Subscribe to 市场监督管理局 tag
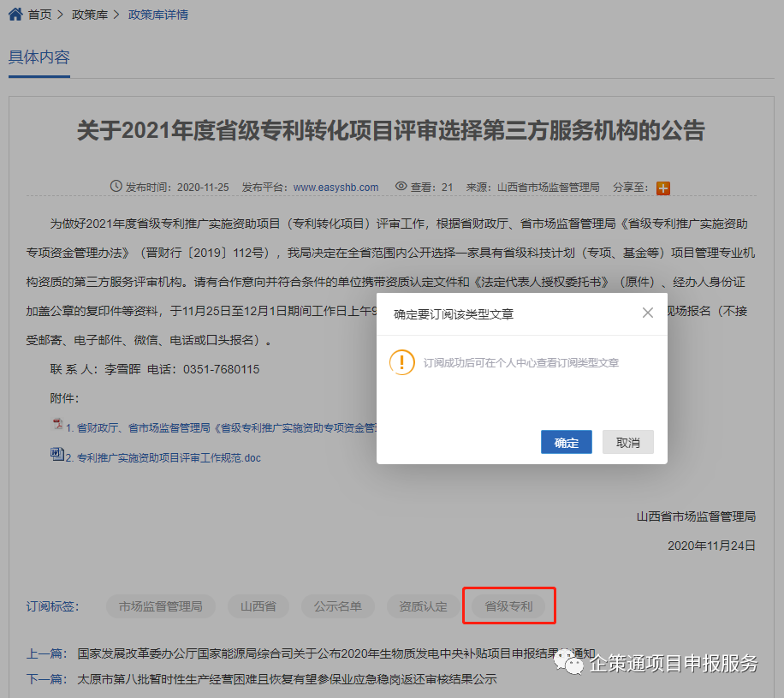This screenshot has height=698, width=784. point(161,606)
